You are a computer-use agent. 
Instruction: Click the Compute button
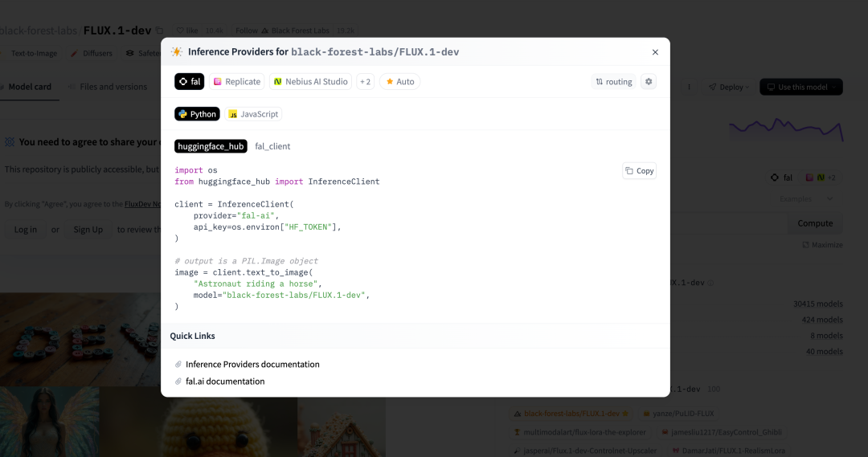point(815,223)
